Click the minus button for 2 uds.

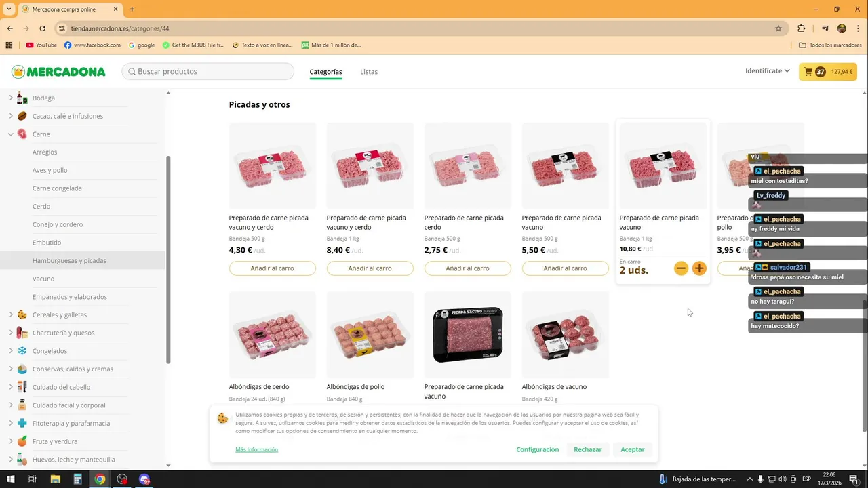tap(681, 268)
